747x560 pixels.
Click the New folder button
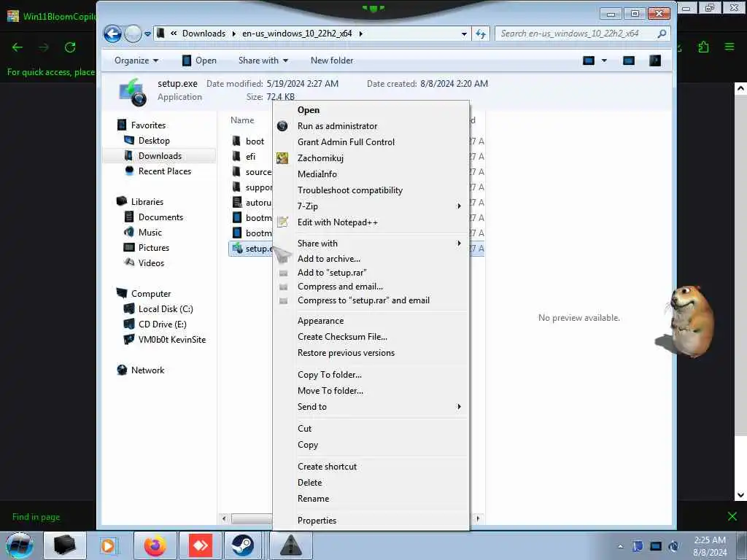(332, 61)
